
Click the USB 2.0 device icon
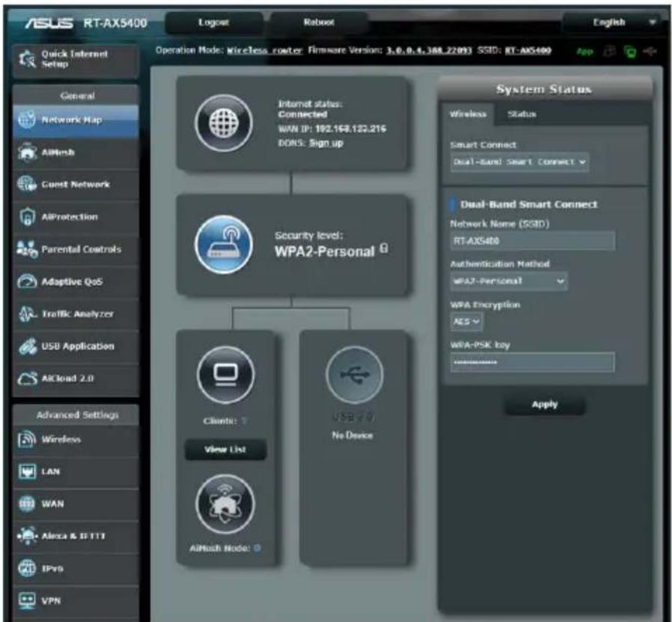click(x=355, y=375)
